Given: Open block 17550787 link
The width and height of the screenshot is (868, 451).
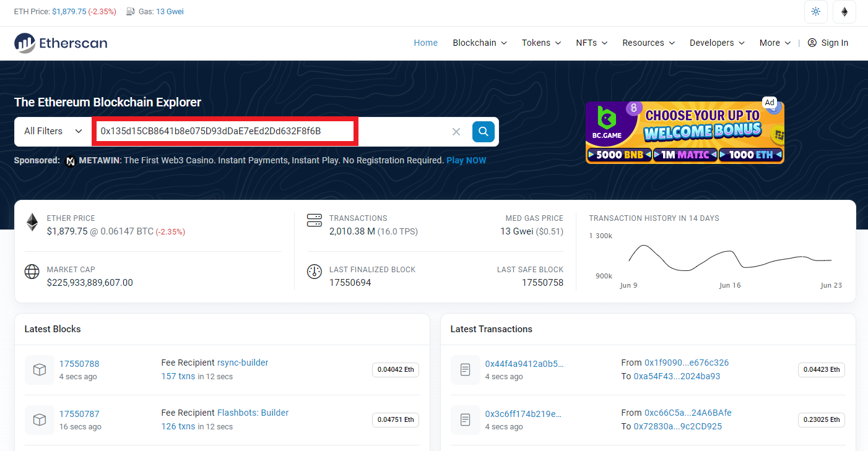Looking at the screenshot, I should [79, 414].
